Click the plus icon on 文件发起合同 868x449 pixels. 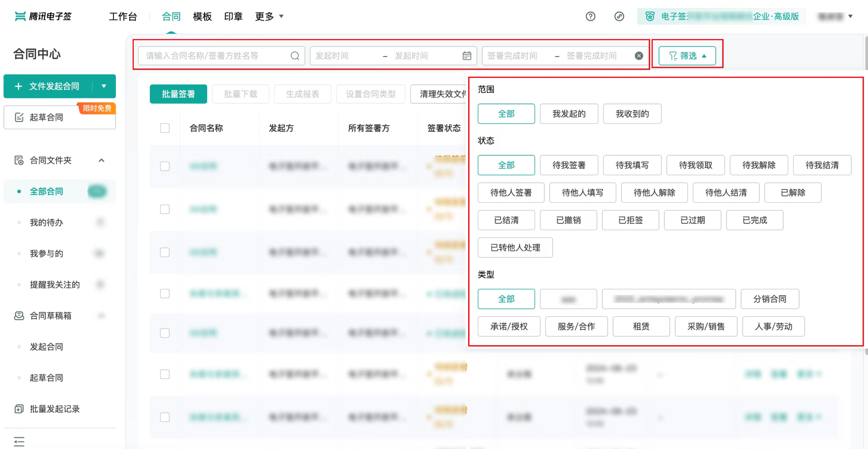19,86
